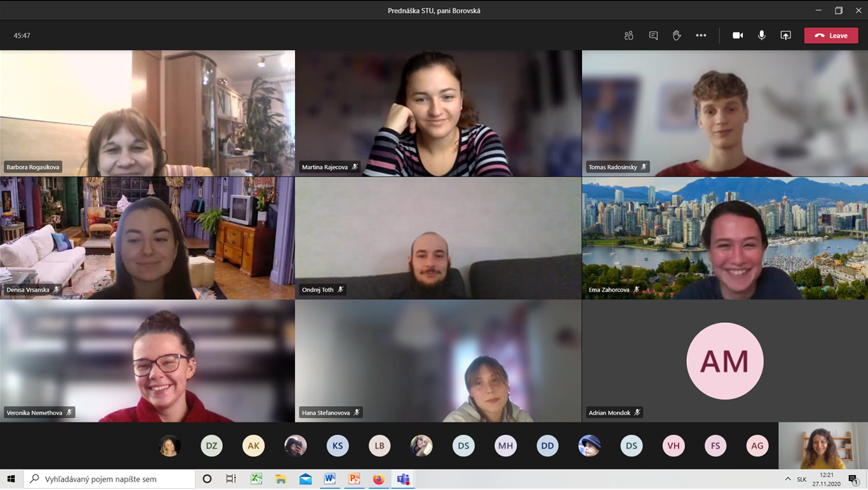The width and height of the screenshot is (868, 490).
Task: Click the DZ participant avatar
Action: click(x=212, y=446)
